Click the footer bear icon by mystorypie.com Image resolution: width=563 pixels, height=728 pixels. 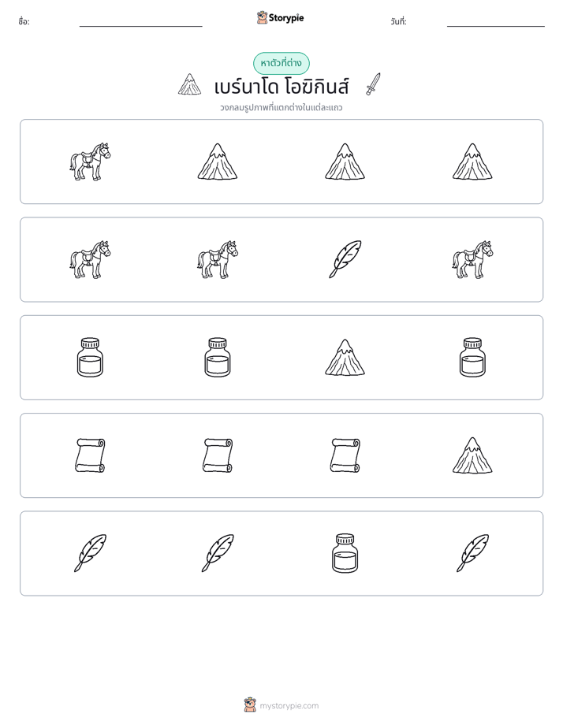250,705
